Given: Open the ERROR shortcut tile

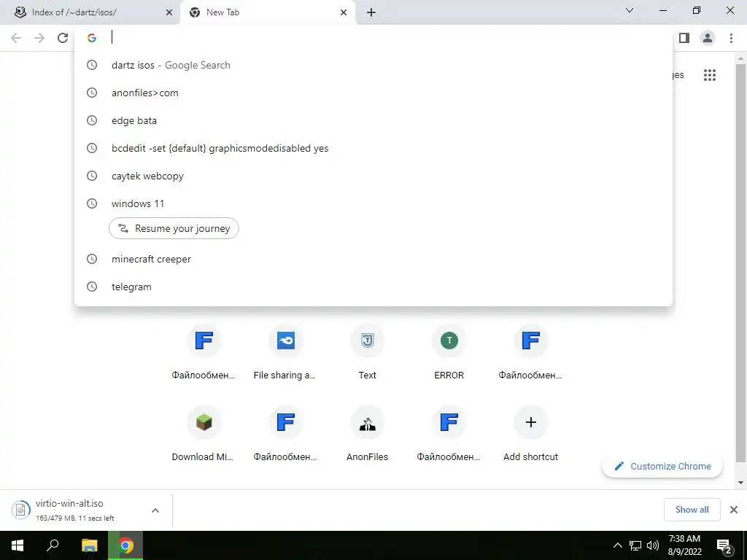Looking at the screenshot, I should click(x=449, y=354).
